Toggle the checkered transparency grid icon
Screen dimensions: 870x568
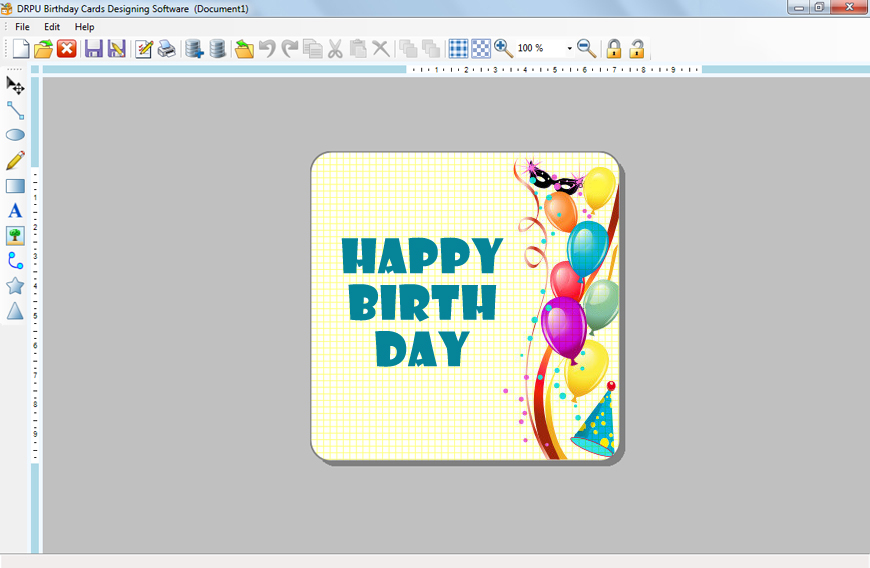[x=481, y=49]
